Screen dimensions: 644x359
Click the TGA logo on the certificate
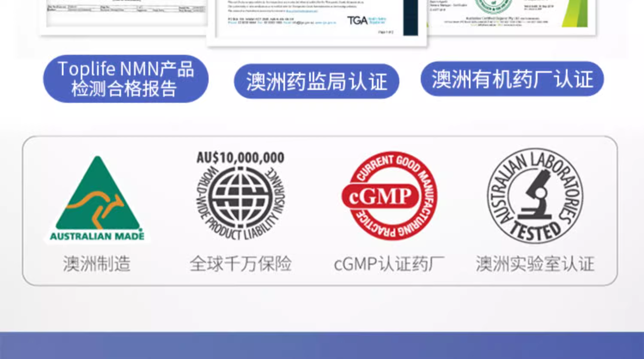point(366,21)
